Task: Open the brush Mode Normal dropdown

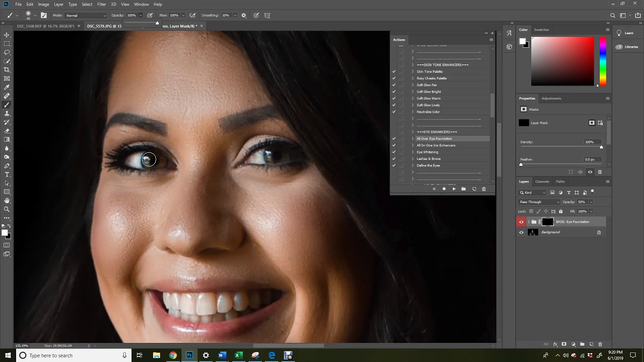Action: coord(86,16)
